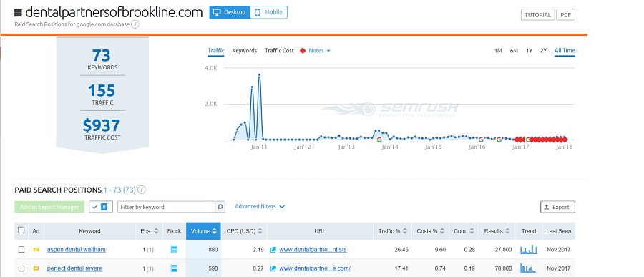Viewport: 644px width, 277px height.
Task: Sort by Results column
Action: pos(497,231)
